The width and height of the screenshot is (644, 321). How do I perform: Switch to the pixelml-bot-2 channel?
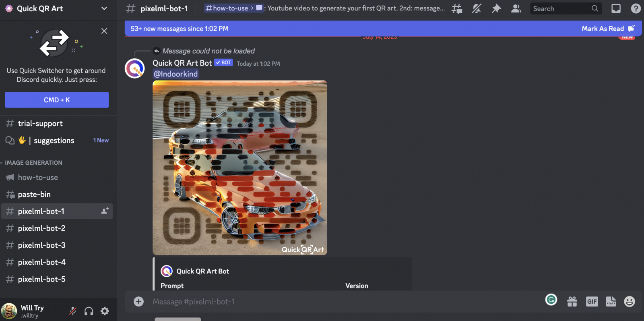pyautogui.click(x=57, y=228)
